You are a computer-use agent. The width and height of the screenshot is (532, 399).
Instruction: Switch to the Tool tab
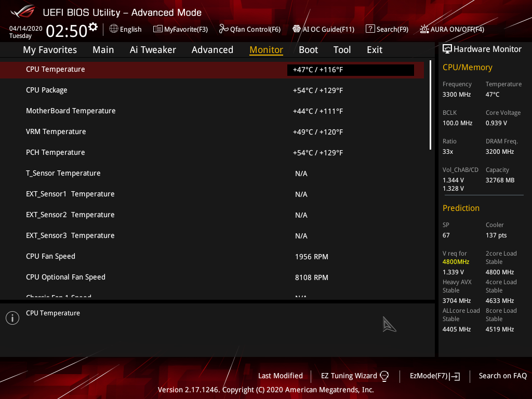342,50
